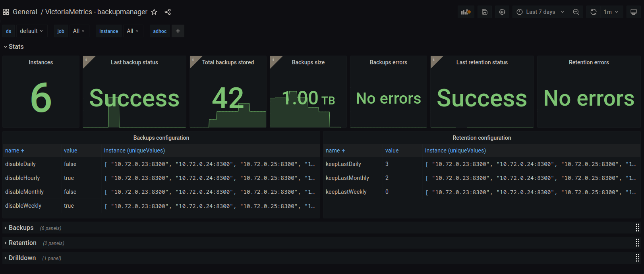This screenshot has width=644, height=274.
Task: Open dashboard settings gear
Action: click(x=502, y=12)
